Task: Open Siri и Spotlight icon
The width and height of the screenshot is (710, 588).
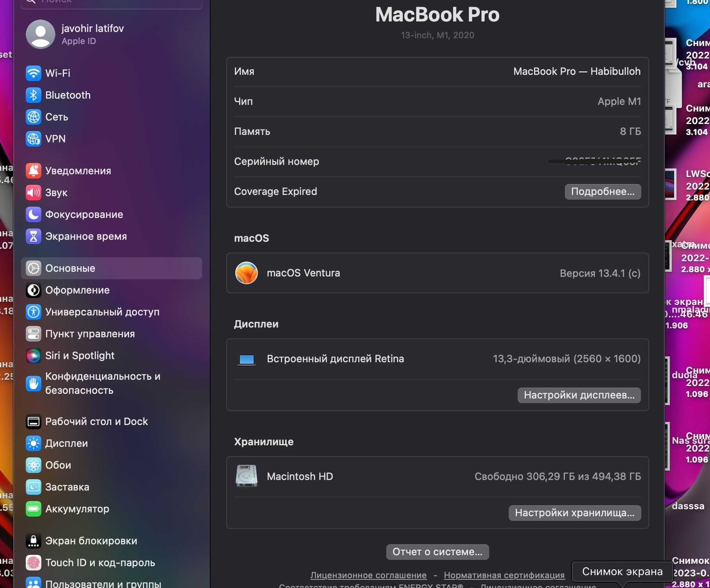Action: [34, 356]
